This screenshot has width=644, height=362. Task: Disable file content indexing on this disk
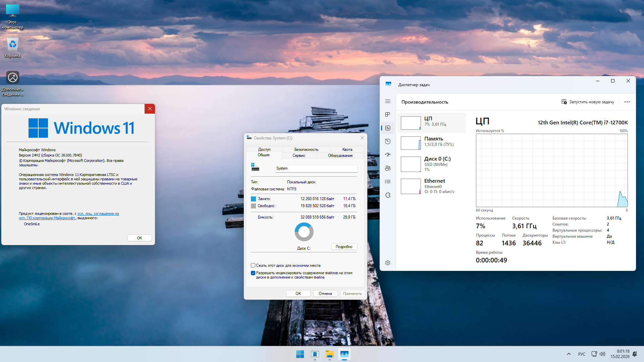(253, 273)
